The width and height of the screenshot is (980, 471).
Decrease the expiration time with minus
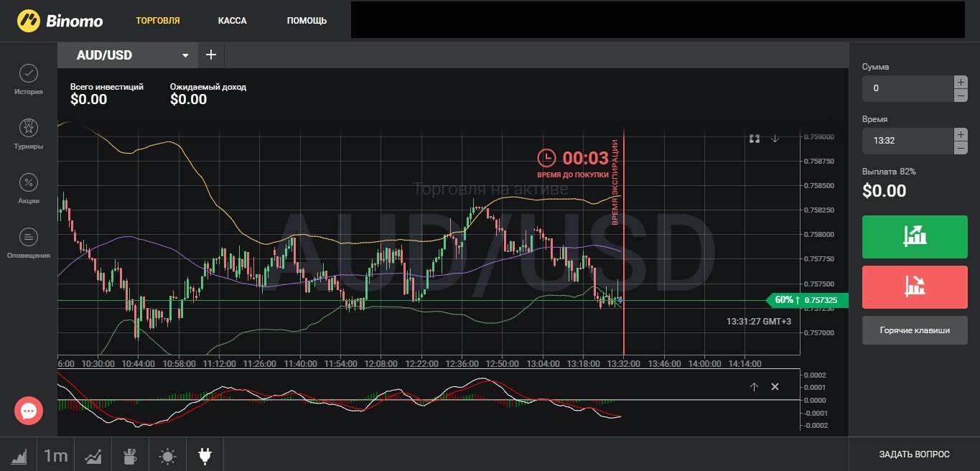(961, 148)
